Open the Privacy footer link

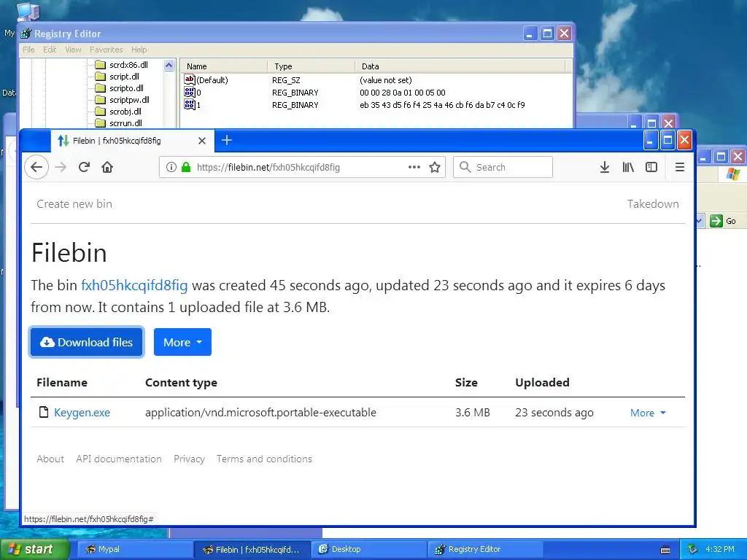[189, 459]
